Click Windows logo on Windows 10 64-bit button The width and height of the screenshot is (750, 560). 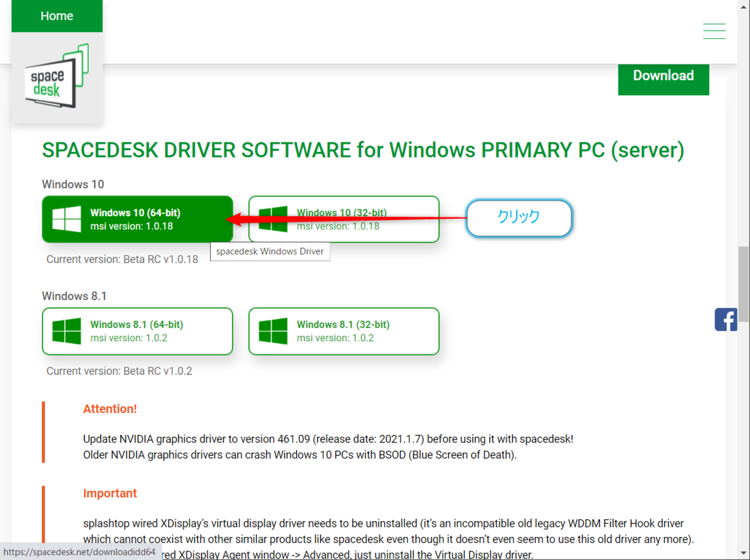tap(67, 219)
